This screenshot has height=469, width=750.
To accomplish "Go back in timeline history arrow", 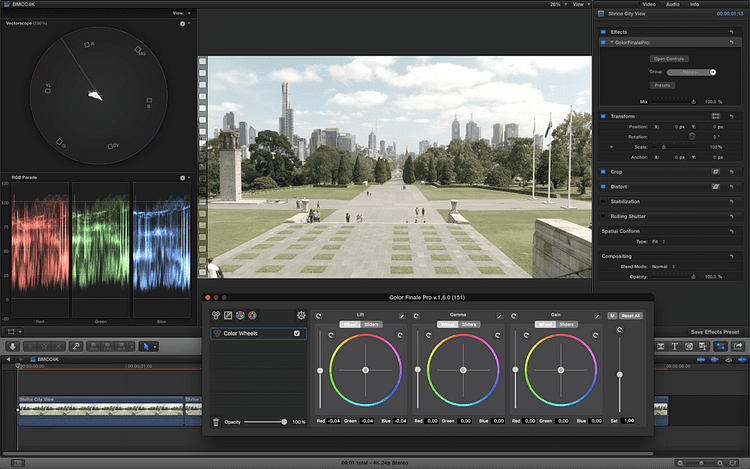I will pos(8,359).
